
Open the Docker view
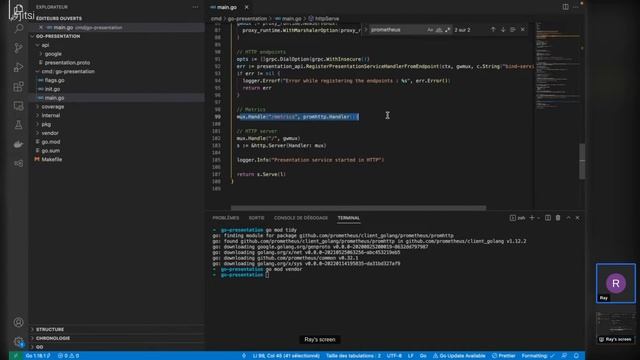tap(18, 144)
